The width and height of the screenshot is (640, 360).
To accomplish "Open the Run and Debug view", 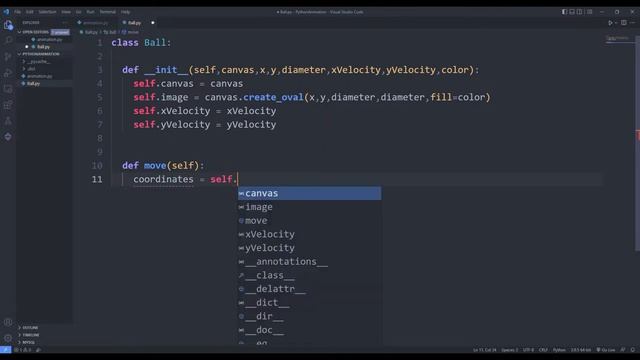I will click(x=8, y=73).
